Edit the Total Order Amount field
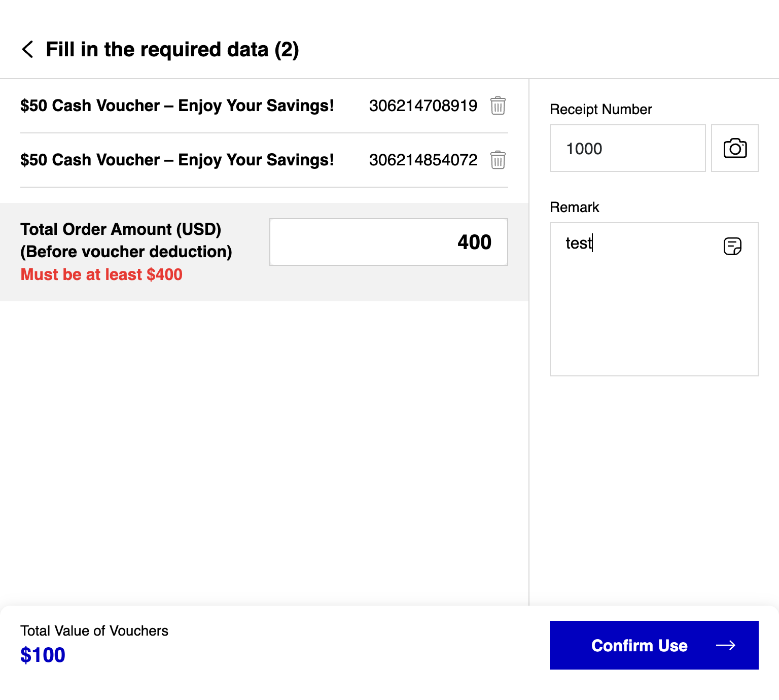Screen dimensions: 779x700 click(388, 242)
